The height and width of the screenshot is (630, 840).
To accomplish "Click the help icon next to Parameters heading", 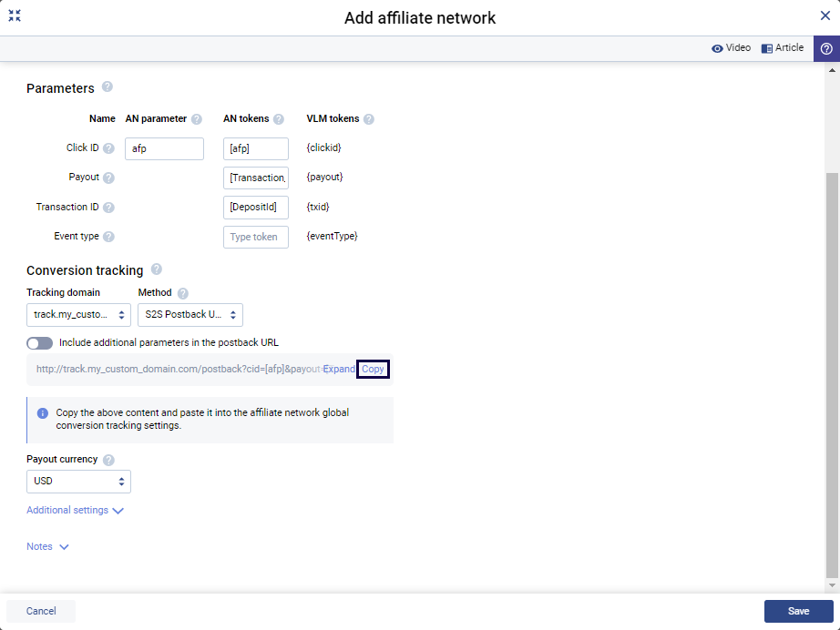I will pyautogui.click(x=108, y=87).
